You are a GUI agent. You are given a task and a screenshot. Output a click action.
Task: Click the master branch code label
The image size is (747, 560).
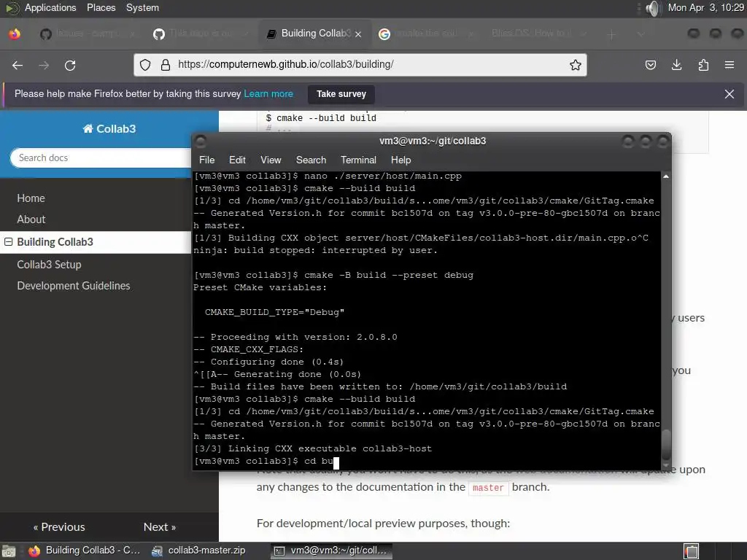click(x=488, y=488)
